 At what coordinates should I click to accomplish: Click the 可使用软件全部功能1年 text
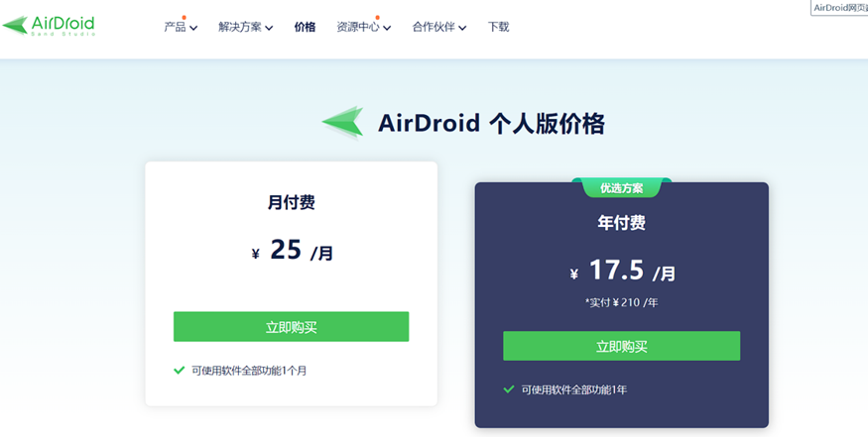(x=574, y=390)
